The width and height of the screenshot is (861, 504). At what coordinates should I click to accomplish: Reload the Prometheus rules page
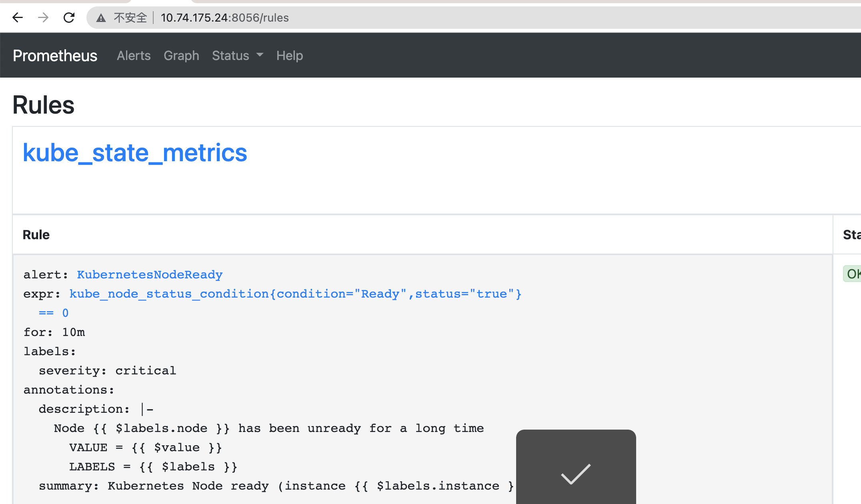69,18
